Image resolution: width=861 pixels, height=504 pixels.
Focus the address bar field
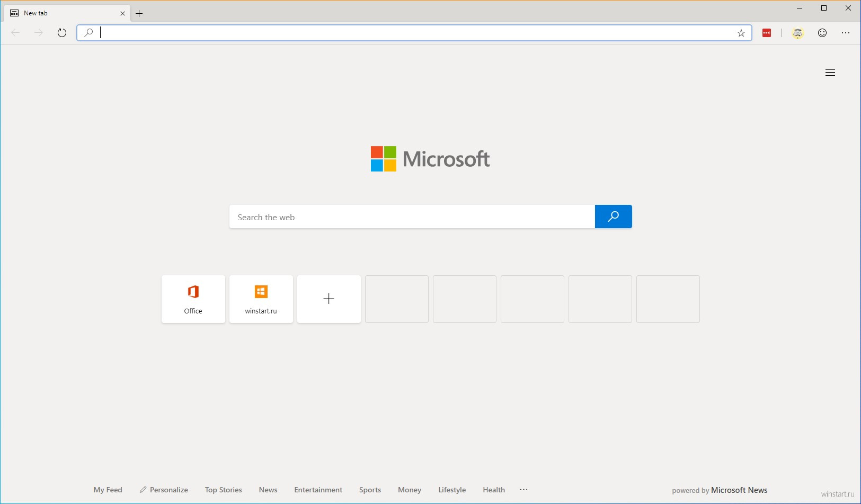click(x=414, y=33)
